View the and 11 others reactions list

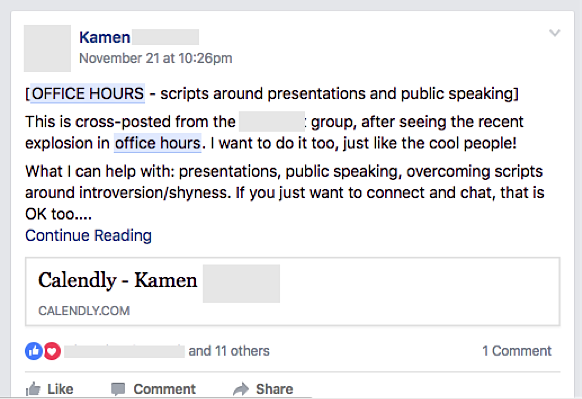(229, 351)
